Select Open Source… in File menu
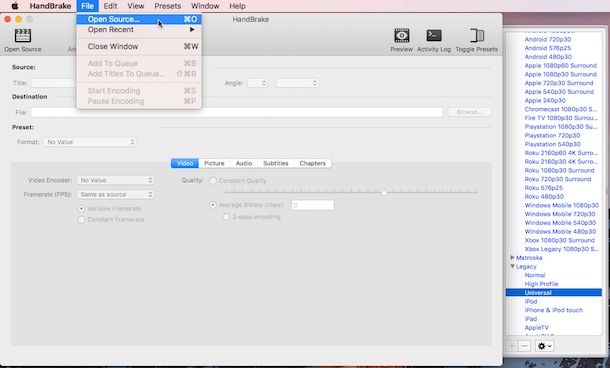610x368 pixels. (x=139, y=19)
